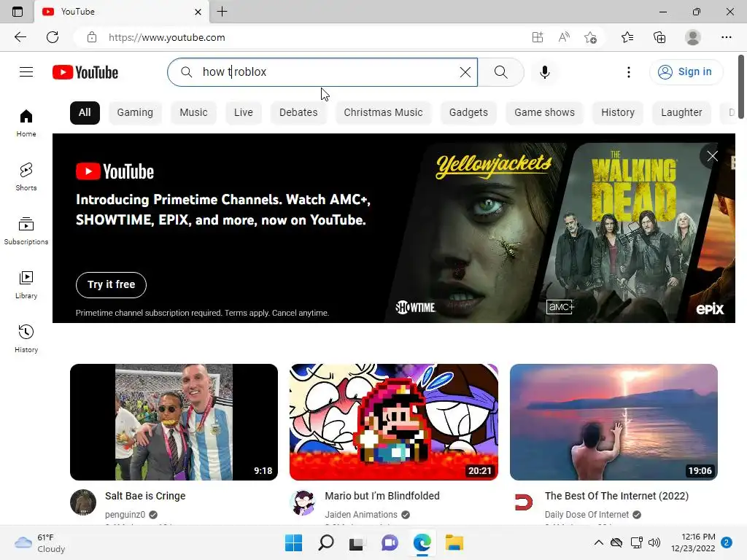
Task: Open a new browser tab
Action: (x=222, y=12)
